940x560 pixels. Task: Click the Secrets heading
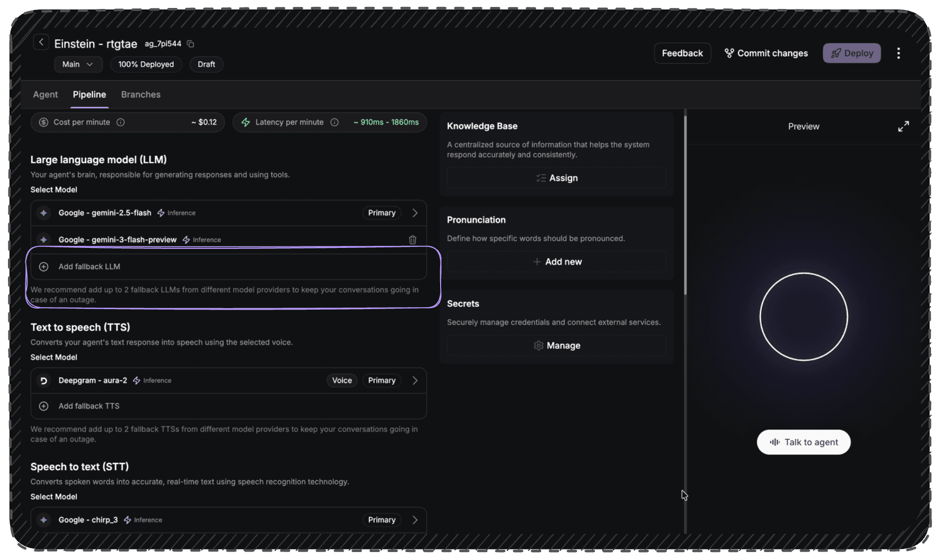(463, 304)
